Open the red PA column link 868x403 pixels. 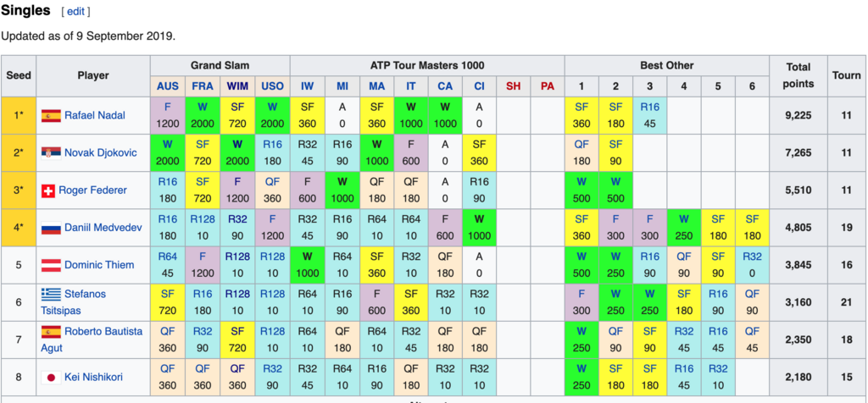547,86
